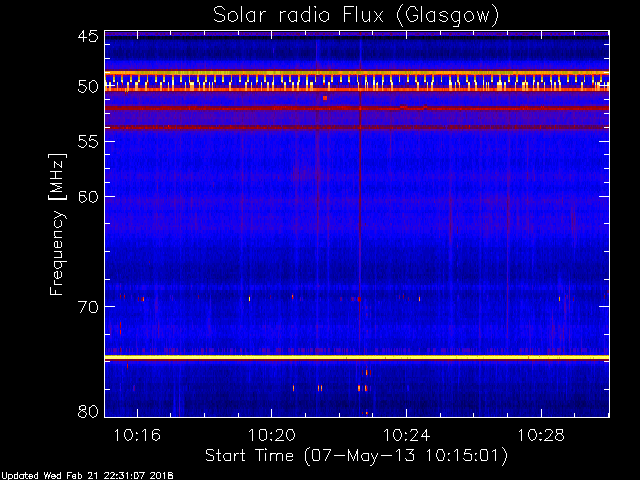Select the 10:16 time tick label
Screen dimensions: 640x480
click(137, 435)
